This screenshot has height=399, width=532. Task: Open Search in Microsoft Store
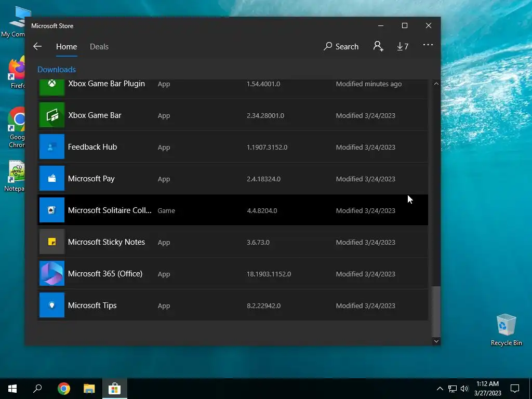pos(341,46)
